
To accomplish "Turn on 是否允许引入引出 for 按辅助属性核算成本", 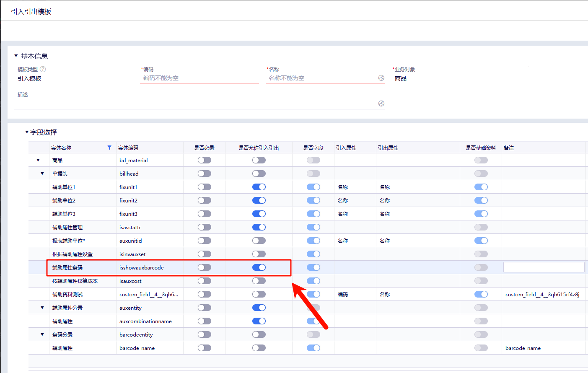I will [259, 281].
